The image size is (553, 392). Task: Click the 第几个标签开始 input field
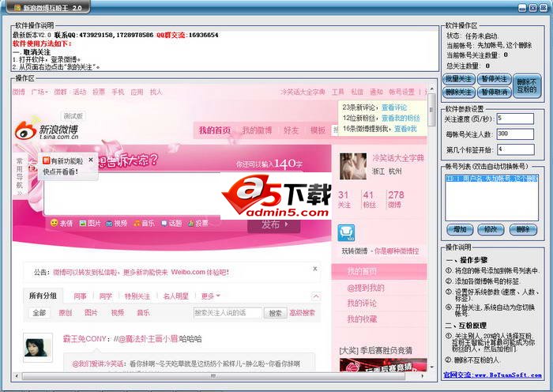pos(515,149)
